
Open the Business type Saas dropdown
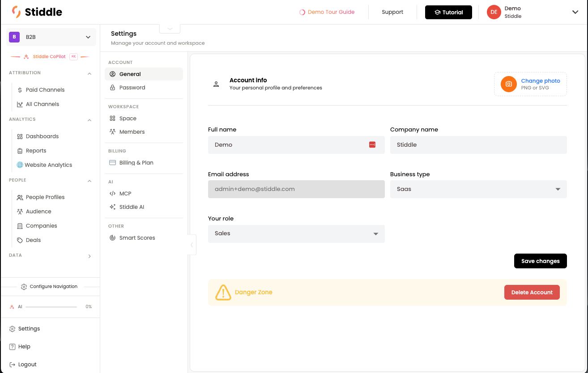(x=478, y=189)
